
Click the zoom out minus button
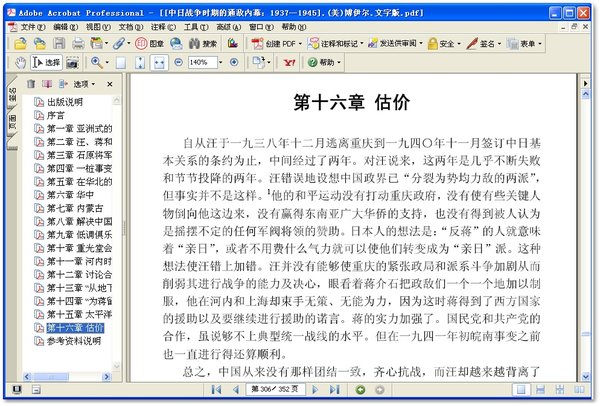coord(178,62)
